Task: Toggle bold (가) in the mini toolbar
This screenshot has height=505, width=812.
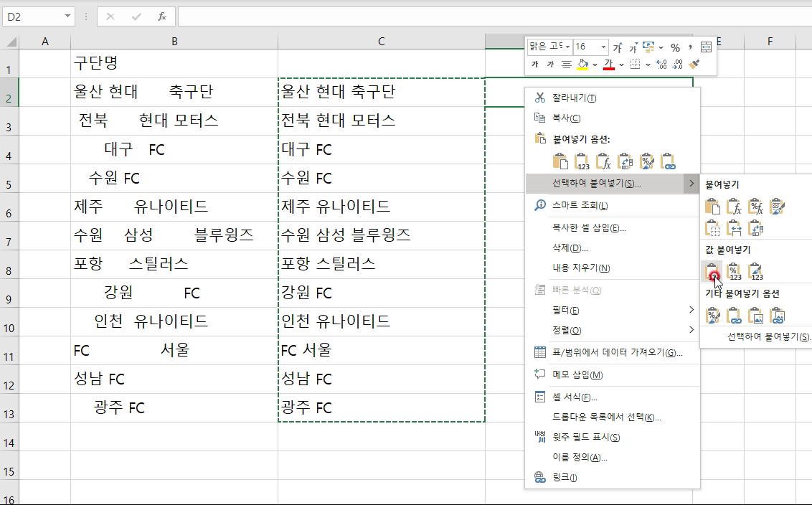Action: tap(535, 65)
